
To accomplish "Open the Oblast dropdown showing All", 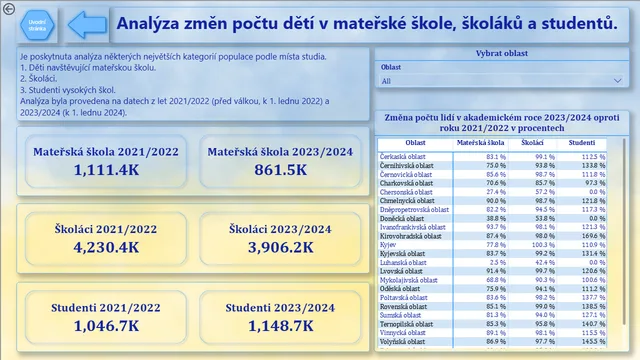I will tap(502, 81).
